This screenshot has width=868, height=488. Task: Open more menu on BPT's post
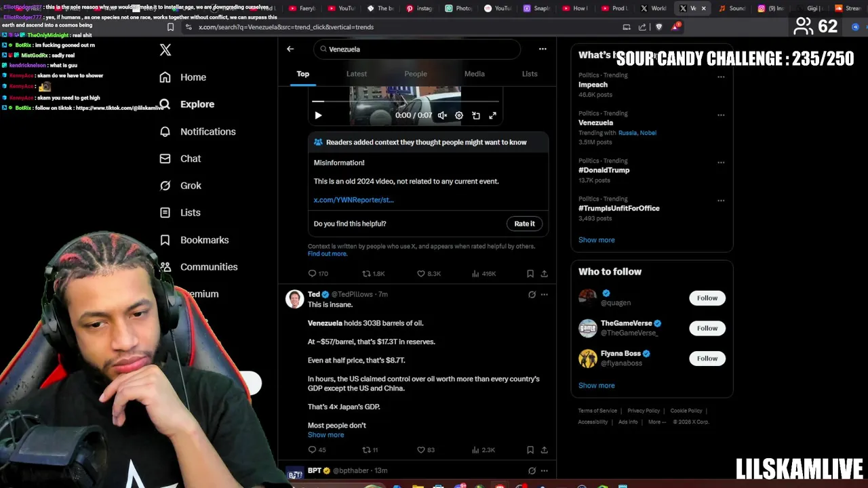544,470
